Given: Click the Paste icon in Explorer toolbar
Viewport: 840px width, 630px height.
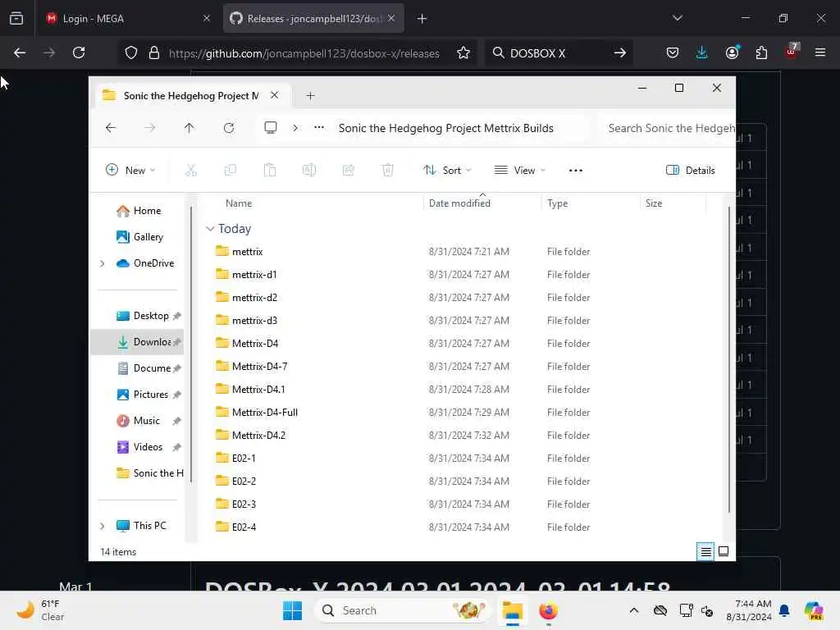Looking at the screenshot, I should [269, 171].
